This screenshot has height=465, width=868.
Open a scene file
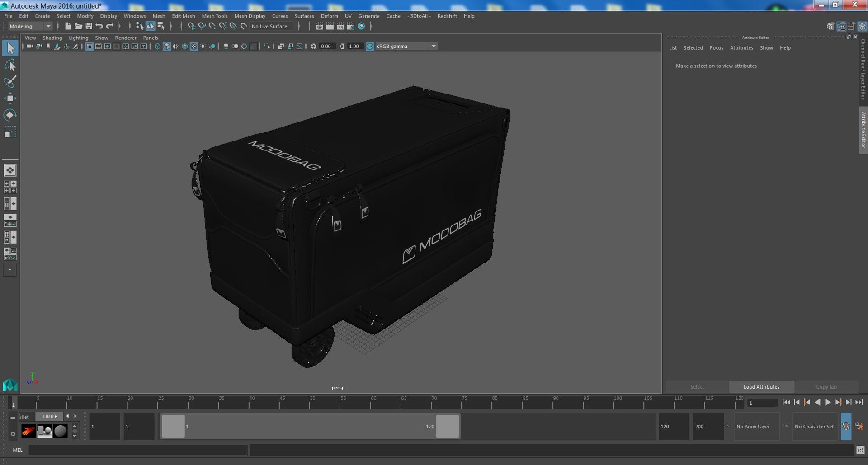pyautogui.click(x=78, y=26)
